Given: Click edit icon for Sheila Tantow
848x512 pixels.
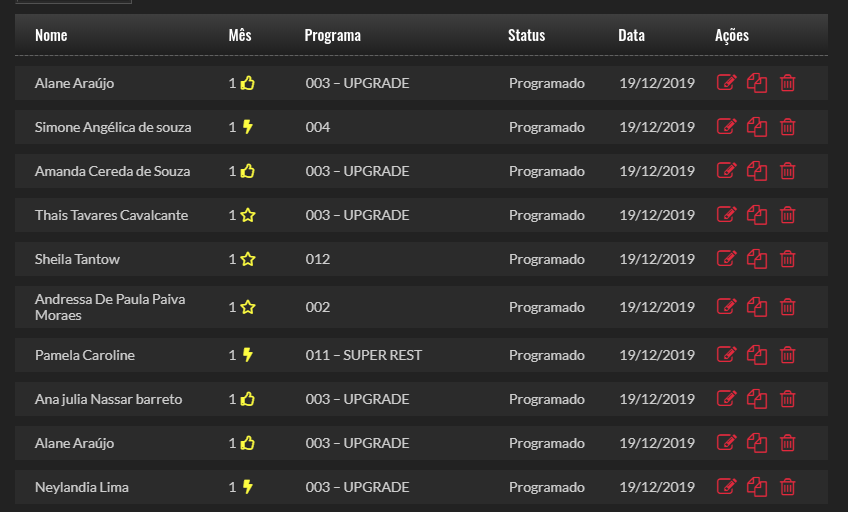Looking at the screenshot, I should click(727, 259).
